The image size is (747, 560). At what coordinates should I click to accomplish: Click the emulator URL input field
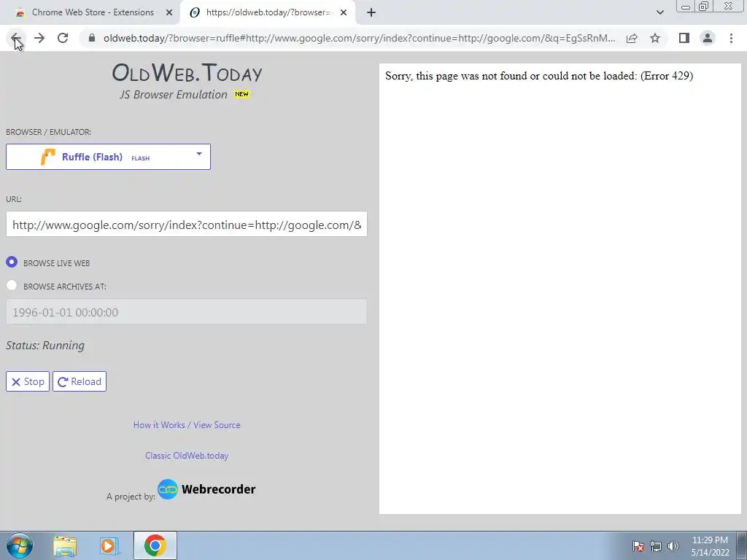click(186, 225)
